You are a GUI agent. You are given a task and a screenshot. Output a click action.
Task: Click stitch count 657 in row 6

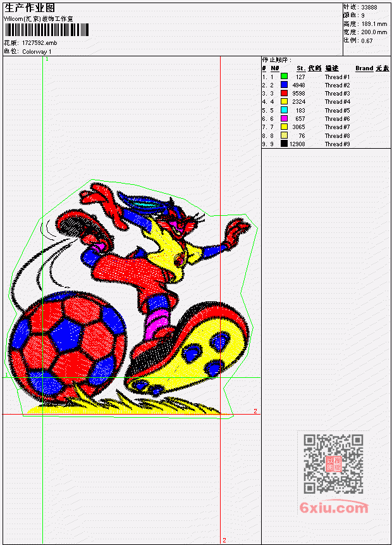[300, 119]
